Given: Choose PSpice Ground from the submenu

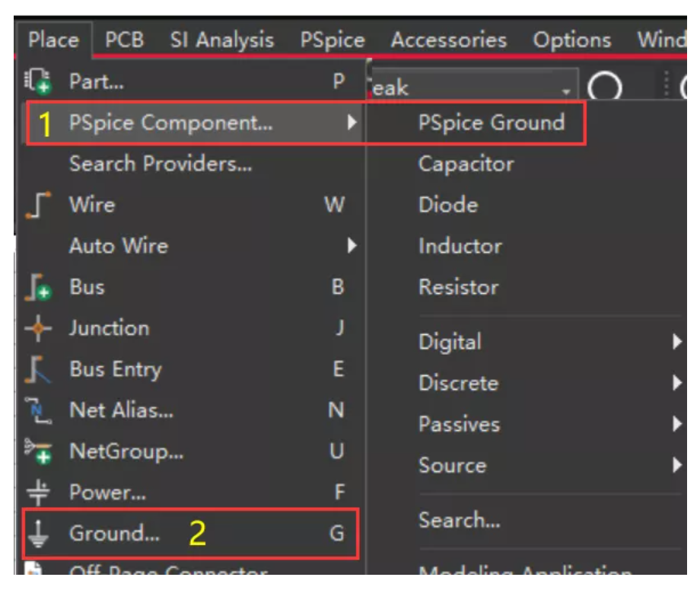Looking at the screenshot, I should tap(492, 123).
